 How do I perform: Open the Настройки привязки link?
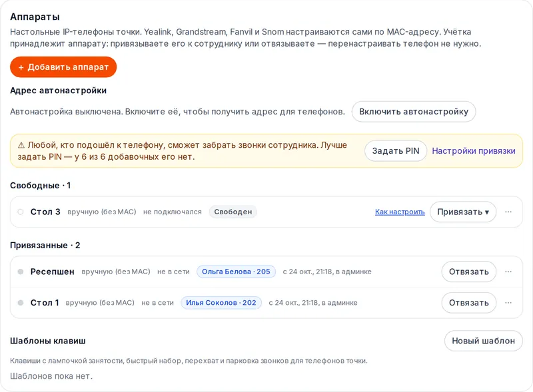pos(474,151)
